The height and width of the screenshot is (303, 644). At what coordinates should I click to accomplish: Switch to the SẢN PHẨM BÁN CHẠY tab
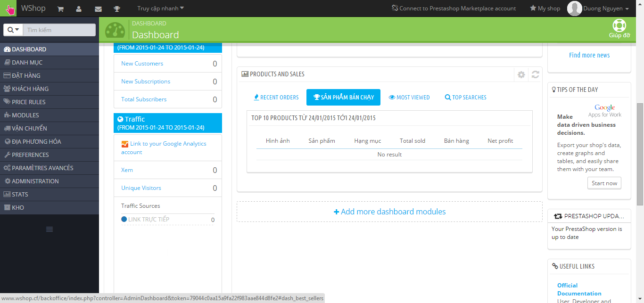(343, 98)
